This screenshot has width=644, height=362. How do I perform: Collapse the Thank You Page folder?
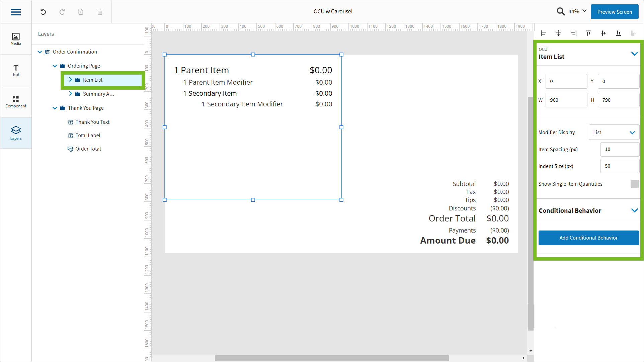tap(55, 108)
